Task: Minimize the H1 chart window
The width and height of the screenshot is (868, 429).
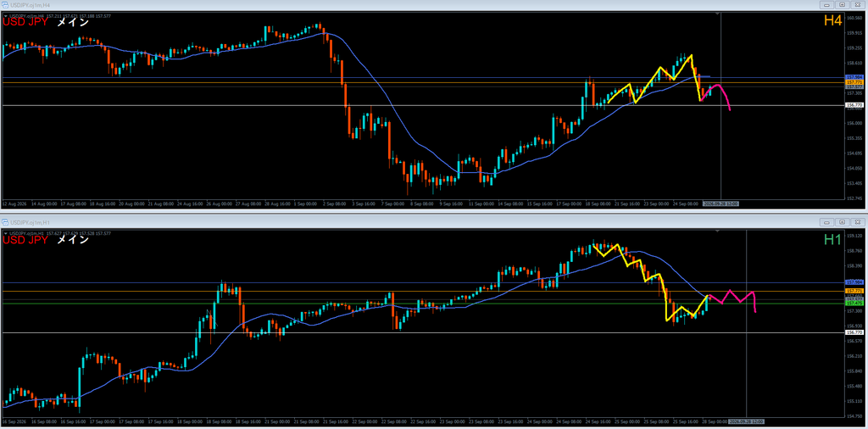Action: (x=828, y=222)
